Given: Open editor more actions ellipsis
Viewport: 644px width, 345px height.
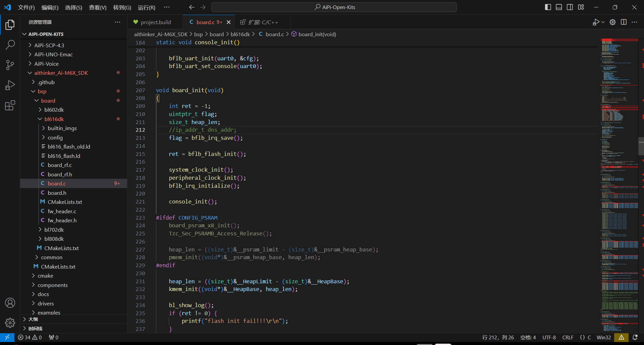Looking at the screenshot, I should 634,22.
